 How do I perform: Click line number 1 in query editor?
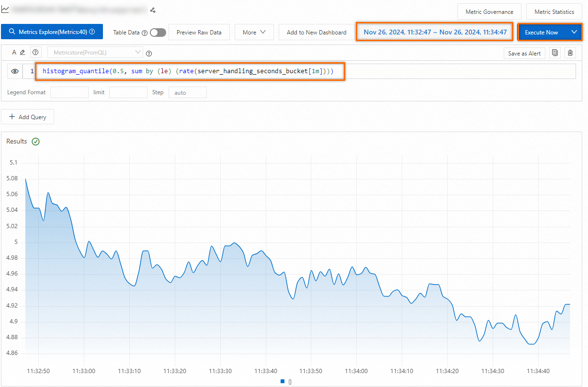[x=32, y=71]
